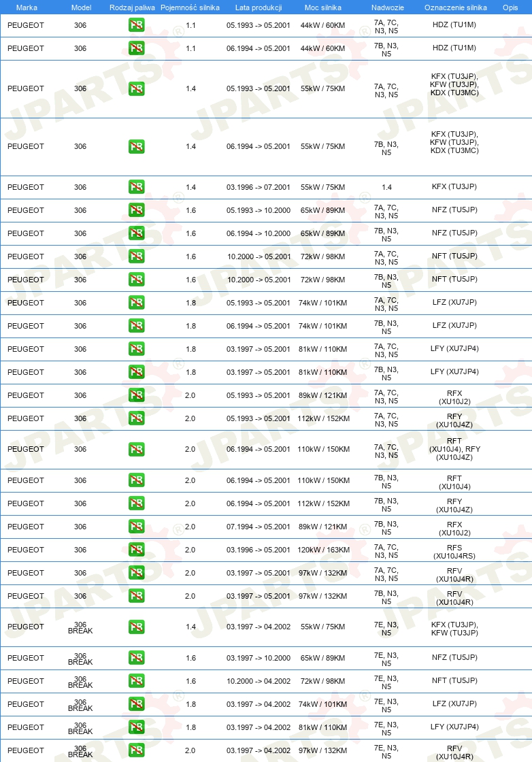
Task: Click fuel icon in 306 BREAK 74kW row
Action: 137,703
